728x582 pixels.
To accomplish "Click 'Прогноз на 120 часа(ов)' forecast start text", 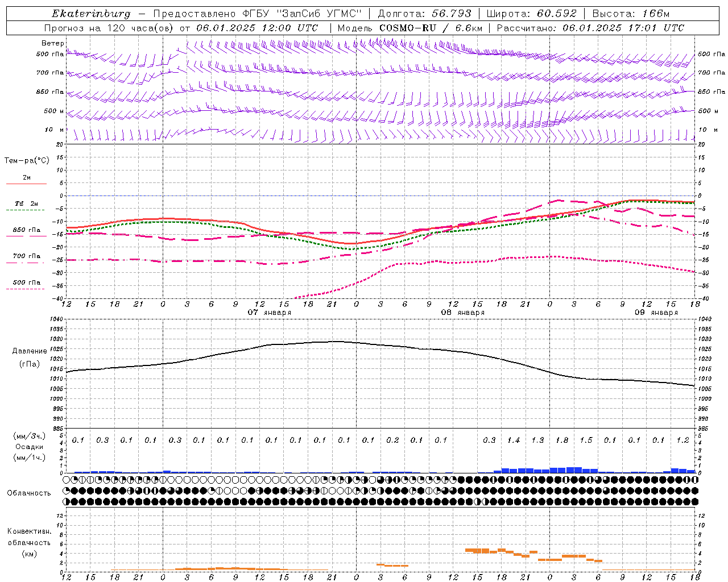I will pyautogui.click(x=109, y=28).
